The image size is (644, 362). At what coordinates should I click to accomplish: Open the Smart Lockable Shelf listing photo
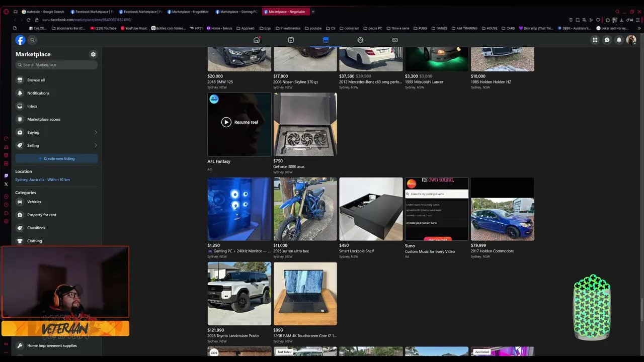(x=371, y=209)
